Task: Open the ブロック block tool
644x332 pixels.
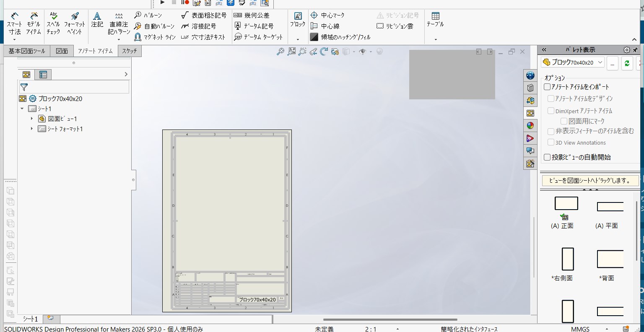Action: tap(298, 20)
